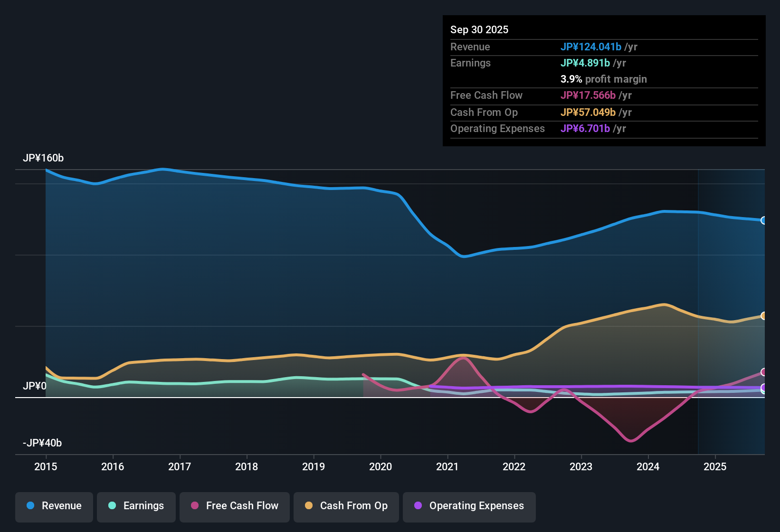Click the Earnings value JP¥4.891b in tooltip
This screenshot has width=780, height=532.
tap(586, 63)
